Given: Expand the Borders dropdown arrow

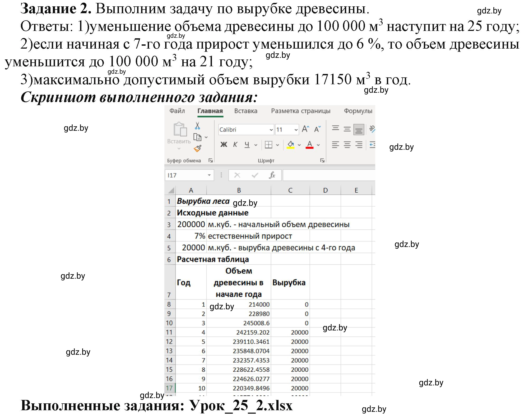Looking at the screenshot, I should [x=277, y=145].
